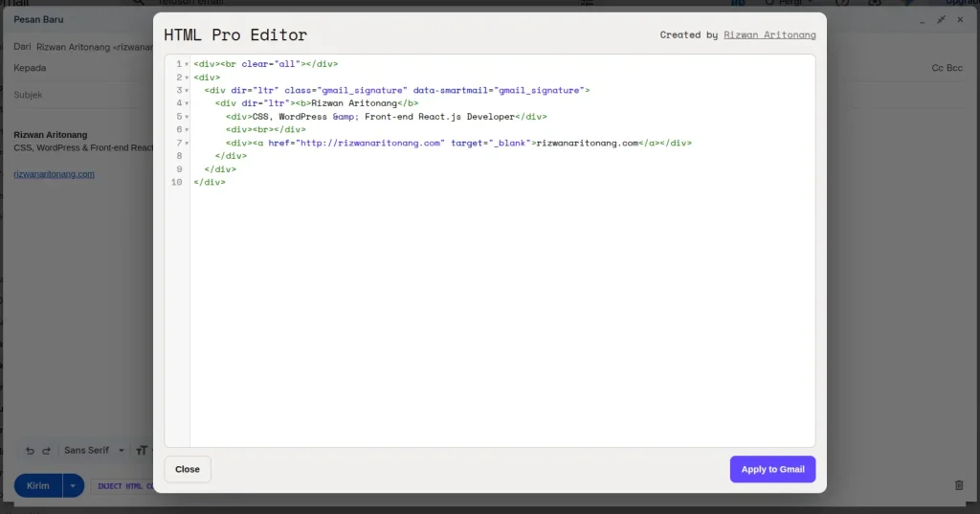Open the text size icon in compose toolbar
This screenshot has width=980, height=514.
(142, 450)
